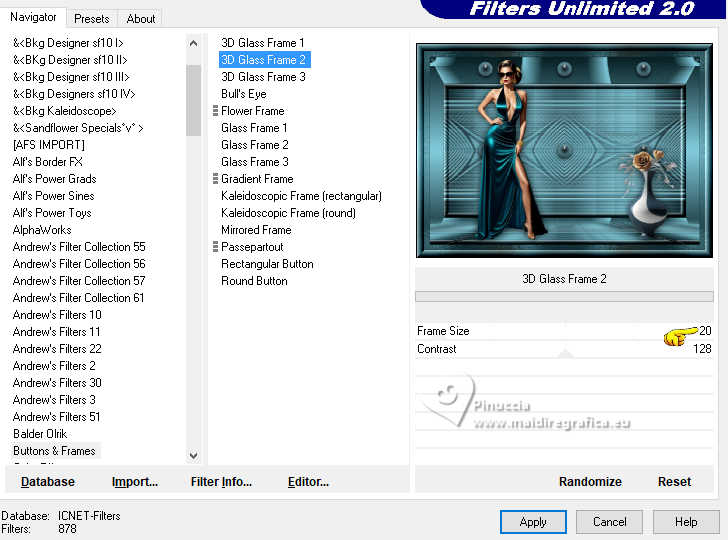
Task: Open the Database menu
Action: (x=48, y=482)
